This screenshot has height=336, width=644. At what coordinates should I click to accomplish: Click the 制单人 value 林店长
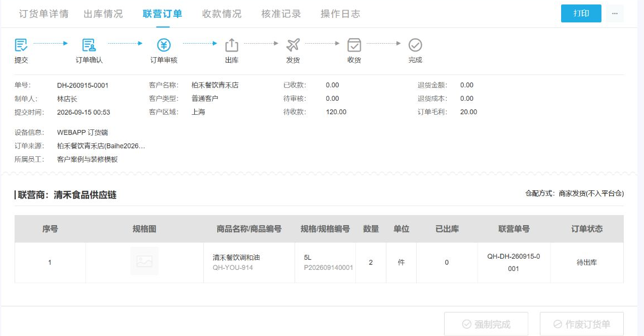(67, 99)
